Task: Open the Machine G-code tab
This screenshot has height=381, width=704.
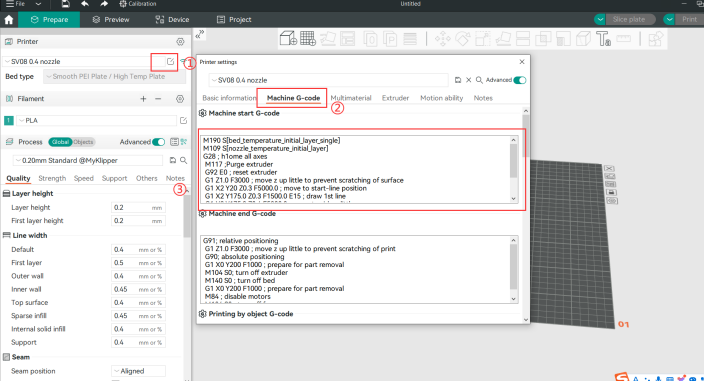Action: click(x=293, y=98)
